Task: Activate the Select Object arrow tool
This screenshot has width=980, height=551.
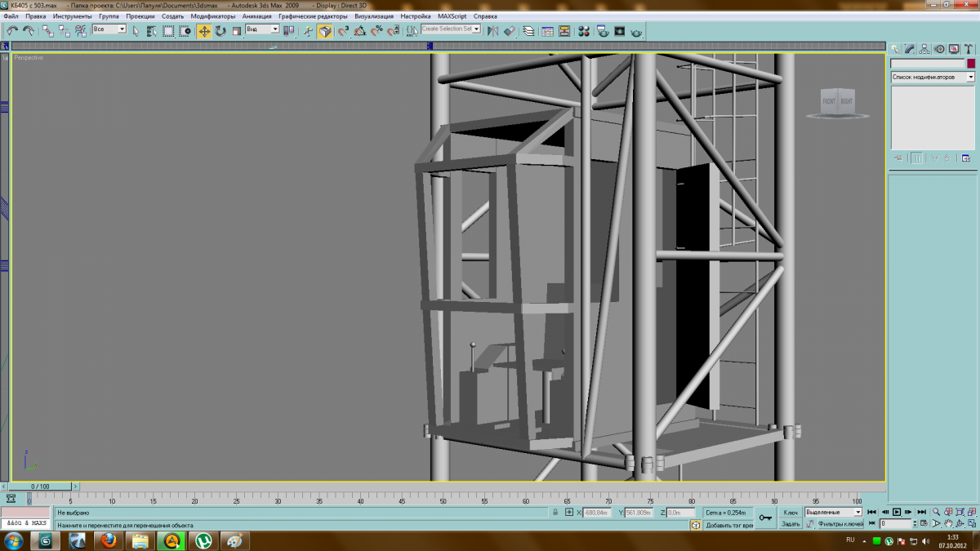Action: click(136, 31)
